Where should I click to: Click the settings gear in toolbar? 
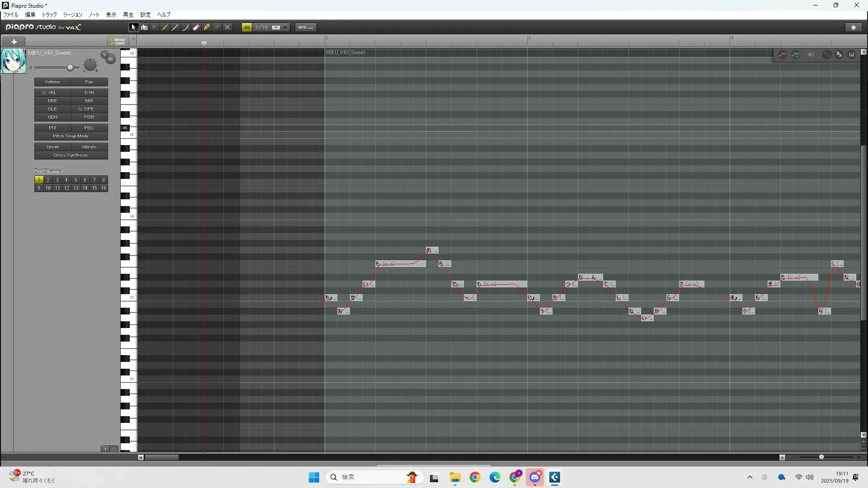854,28
